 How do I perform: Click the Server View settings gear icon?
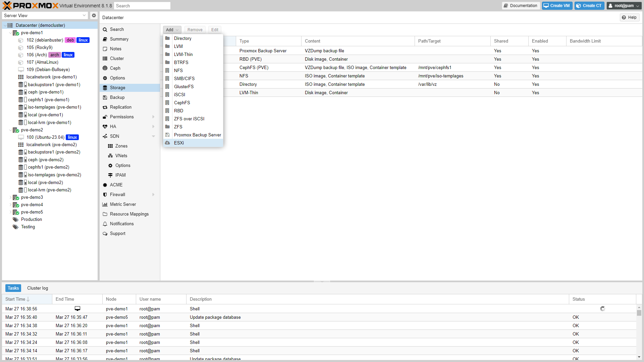pos(94,15)
